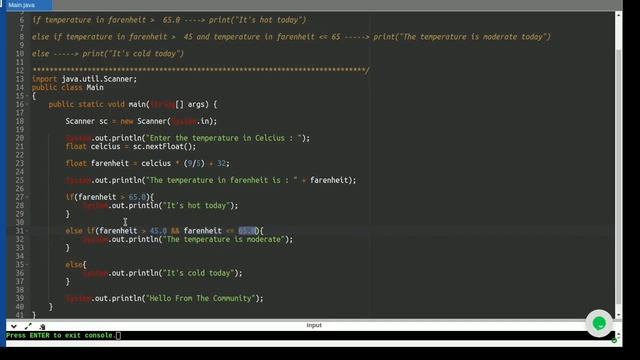Click the editor scrollbar down arrow
The width and height of the screenshot is (640, 360).
pos(618,315)
